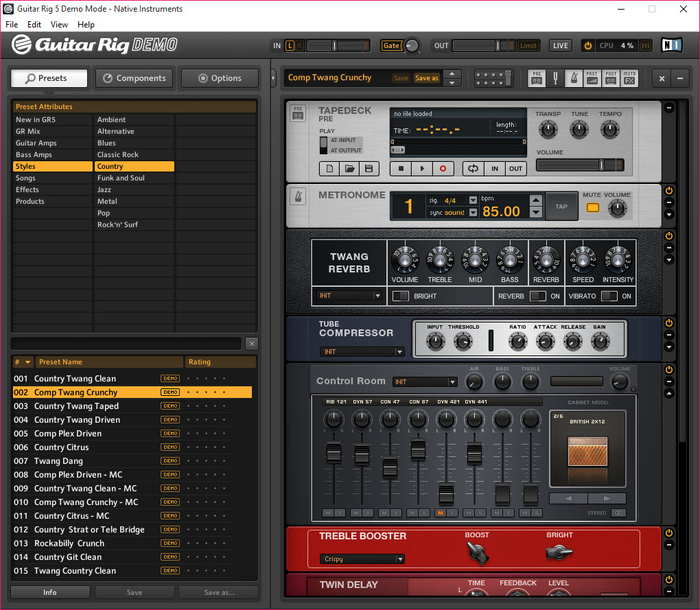Image resolution: width=700 pixels, height=610 pixels.
Task: Click the Native Instruments NI logo
Action: pyautogui.click(x=671, y=45)
